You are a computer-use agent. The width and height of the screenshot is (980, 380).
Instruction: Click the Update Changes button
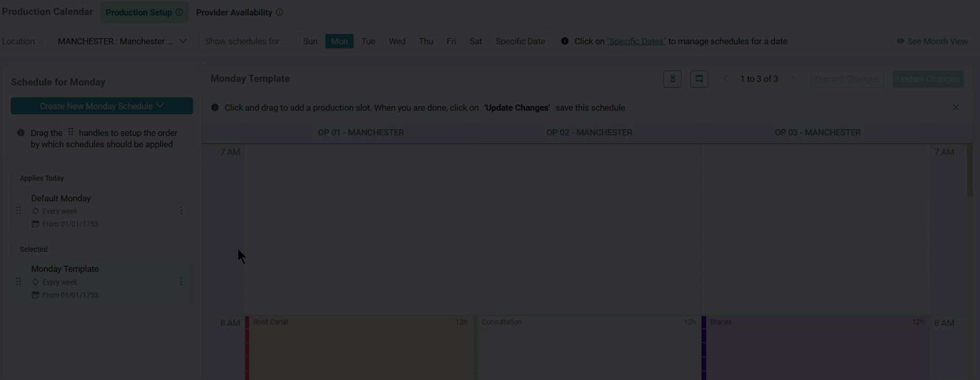[x=928, y=79]
